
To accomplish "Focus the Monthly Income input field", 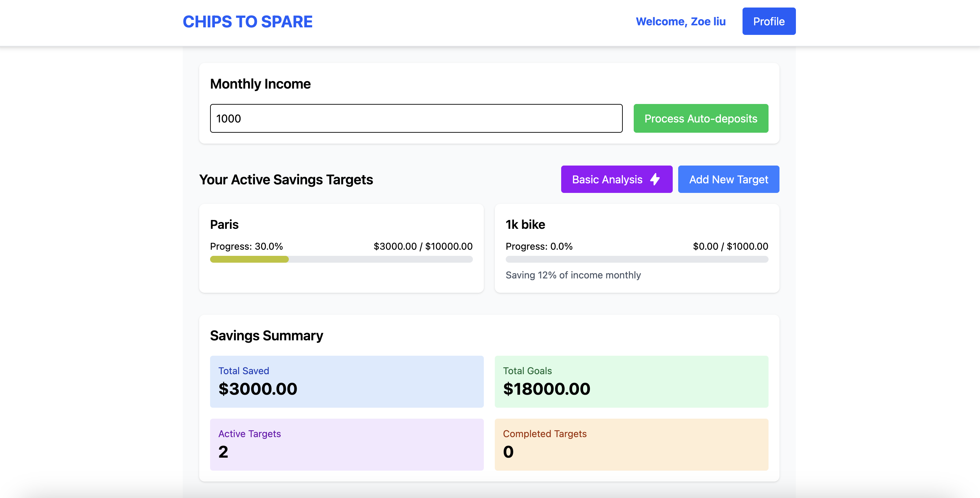I will (416, 118).
